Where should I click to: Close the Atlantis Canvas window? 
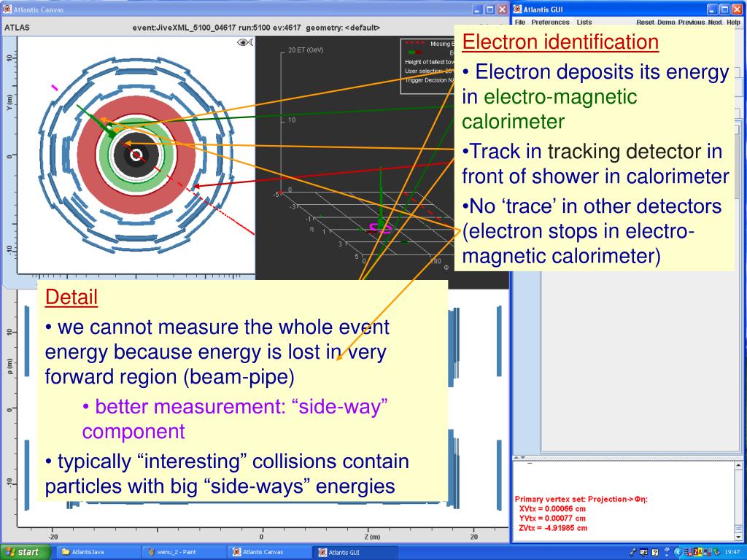[502, 9]
